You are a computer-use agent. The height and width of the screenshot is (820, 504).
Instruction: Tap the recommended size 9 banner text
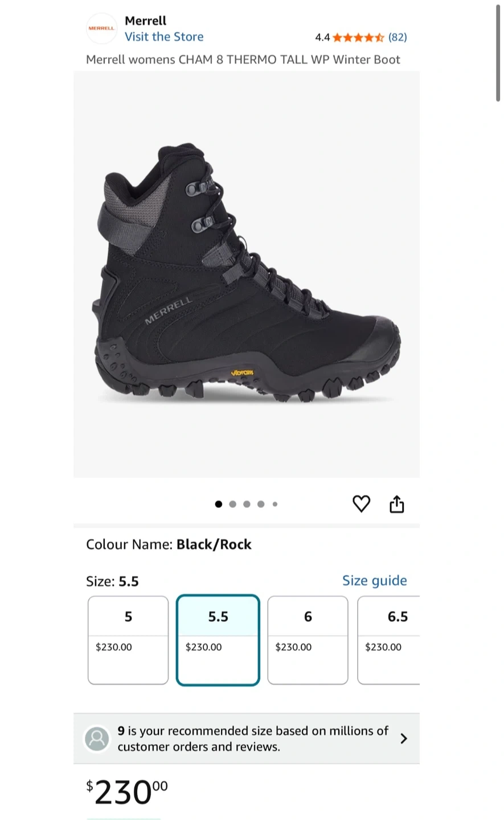point(253,739)
